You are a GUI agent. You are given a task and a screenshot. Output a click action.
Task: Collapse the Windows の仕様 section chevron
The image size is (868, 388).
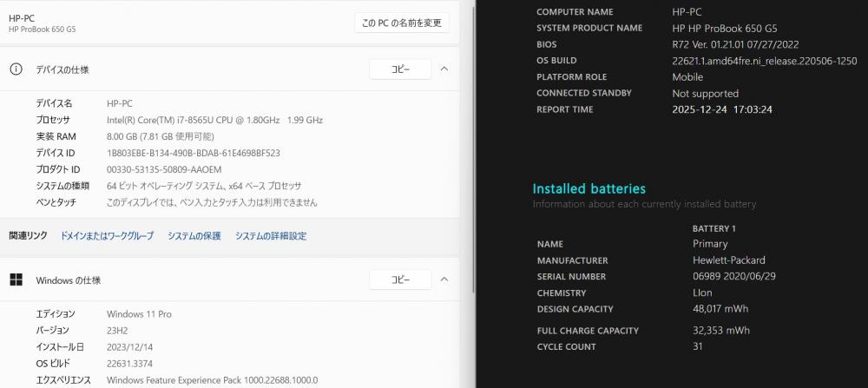444,279
